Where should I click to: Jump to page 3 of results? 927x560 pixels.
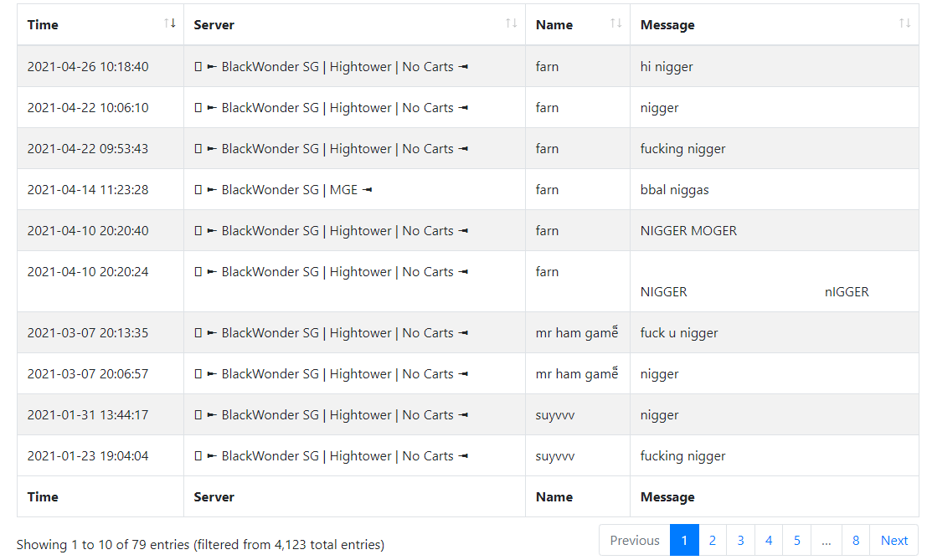pos(740,540)
